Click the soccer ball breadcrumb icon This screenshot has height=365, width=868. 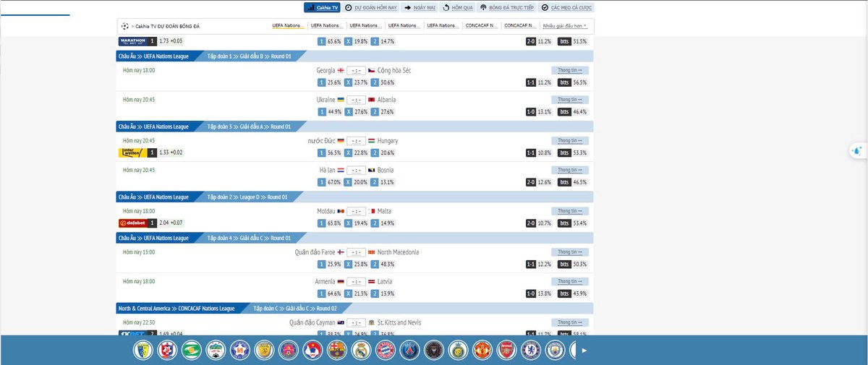tap(125, 26)
